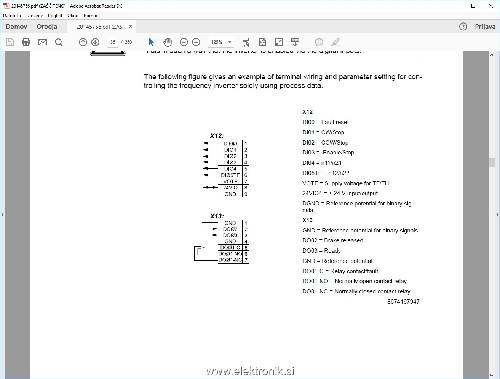The image size is (500, 379).
Task: Click the Save file icon
Action: pyautogui.click(x=10, y=42)
